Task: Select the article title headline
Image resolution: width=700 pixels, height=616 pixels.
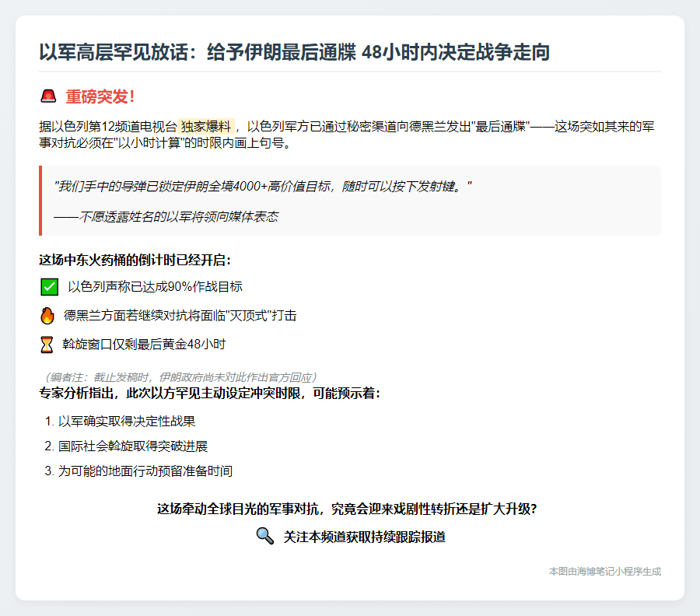Action: 294,53
